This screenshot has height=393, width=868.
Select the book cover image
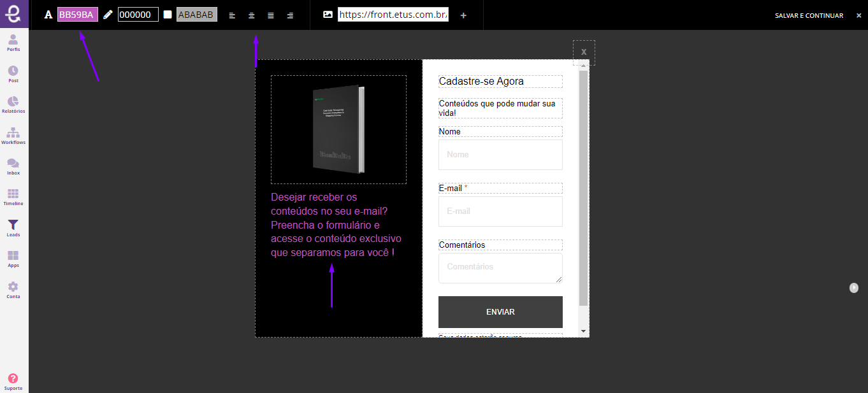[338, 130]
